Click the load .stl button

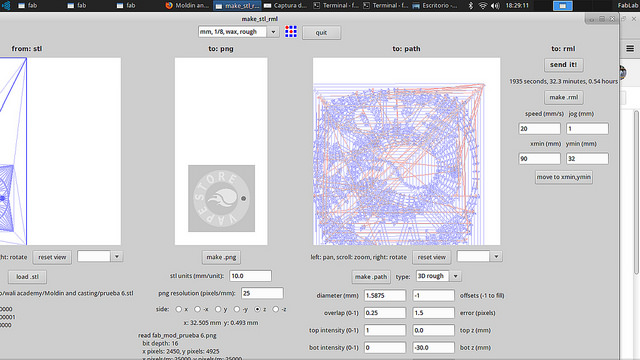pos(27,277)
